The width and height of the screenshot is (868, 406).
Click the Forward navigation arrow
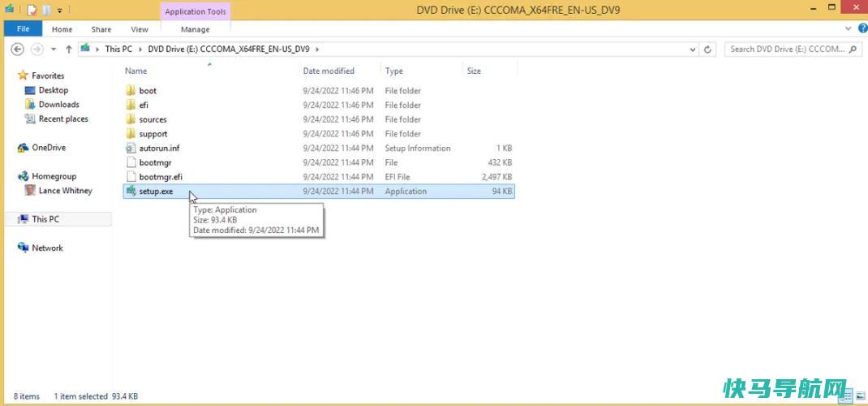point(37,50)
